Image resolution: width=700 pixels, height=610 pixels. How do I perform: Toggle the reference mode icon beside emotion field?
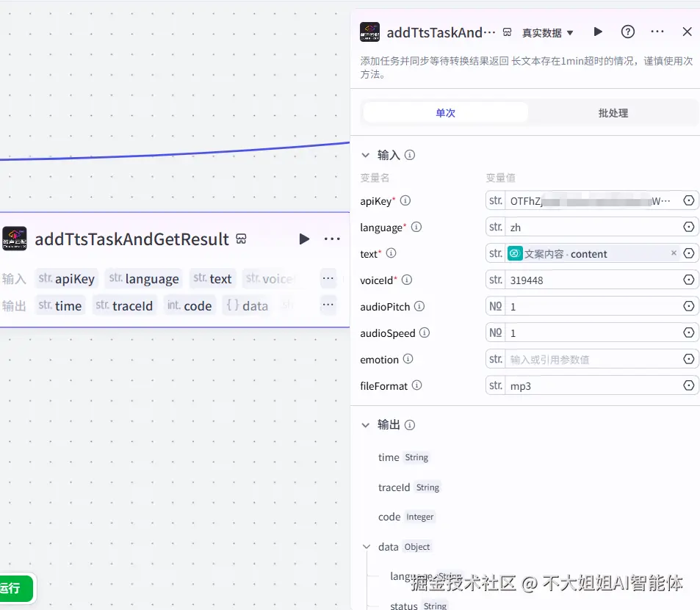(688, 359)
